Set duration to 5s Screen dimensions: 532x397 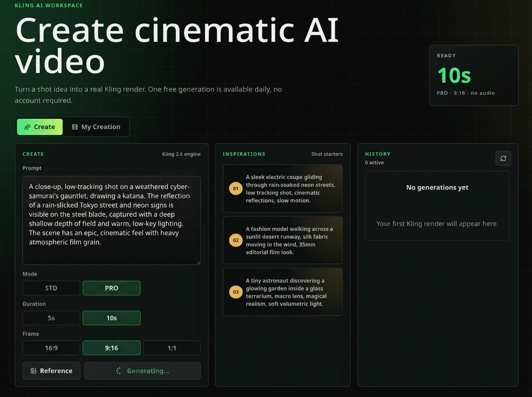tap(51, 318)
